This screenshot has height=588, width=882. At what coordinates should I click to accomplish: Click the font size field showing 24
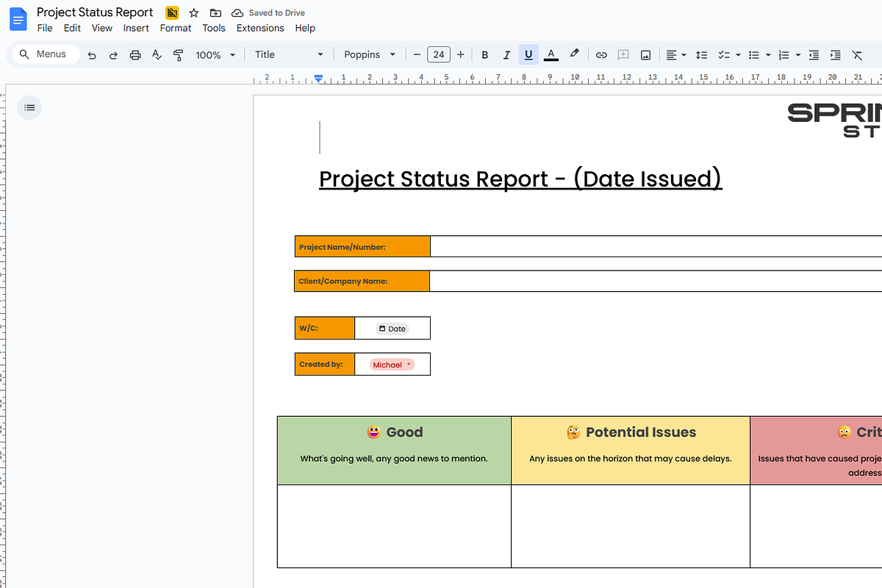coord(439,55)
